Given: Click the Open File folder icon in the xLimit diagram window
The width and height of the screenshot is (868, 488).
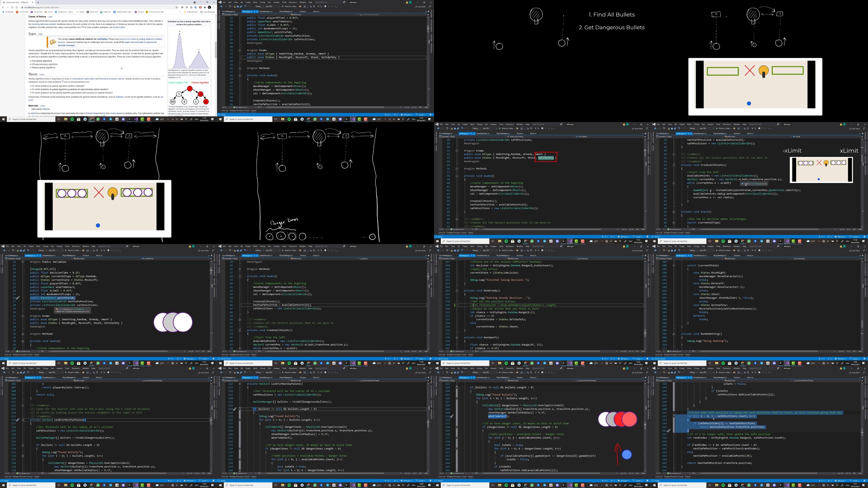Looking at the screenshot, I should pos(669,128).
